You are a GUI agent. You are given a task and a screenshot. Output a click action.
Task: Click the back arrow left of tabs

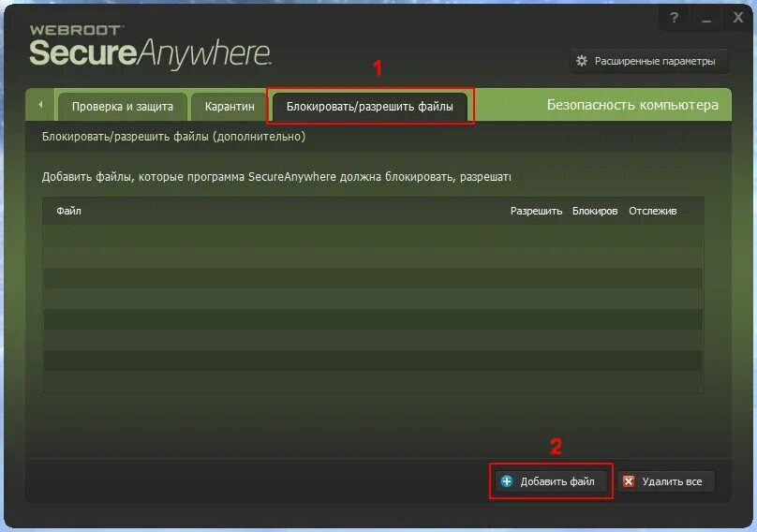(x=40, y=104)
